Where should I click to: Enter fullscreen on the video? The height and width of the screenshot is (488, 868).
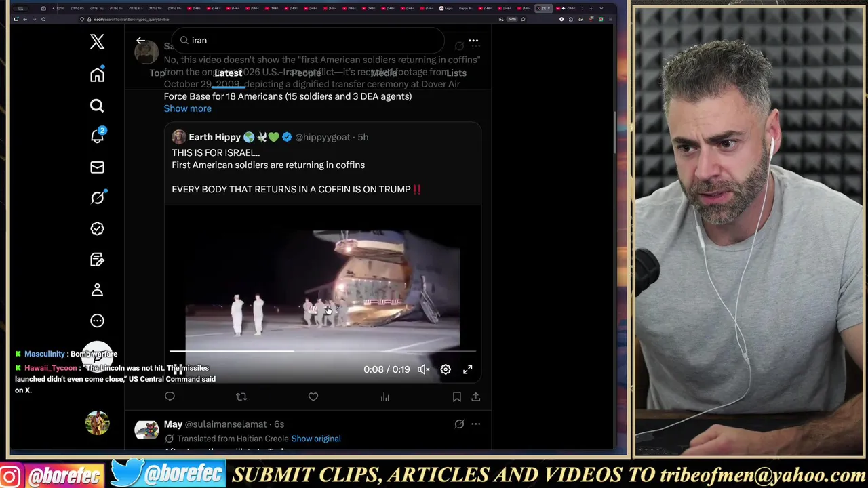point(467,369)
